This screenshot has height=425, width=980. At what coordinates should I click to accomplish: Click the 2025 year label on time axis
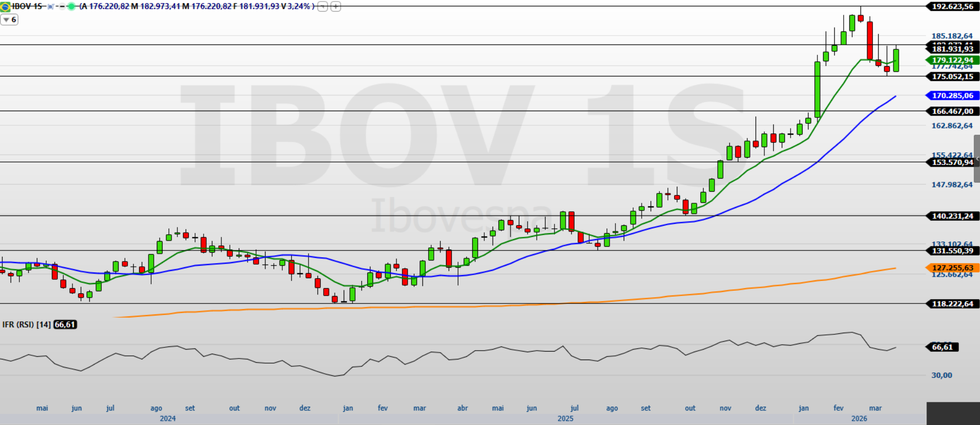[x=565, y=419]
